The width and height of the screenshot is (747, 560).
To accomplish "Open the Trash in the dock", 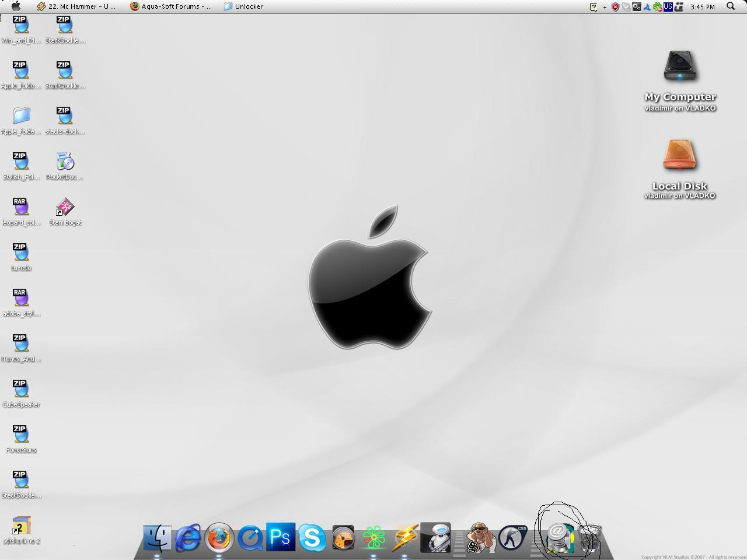I will 591,538.
